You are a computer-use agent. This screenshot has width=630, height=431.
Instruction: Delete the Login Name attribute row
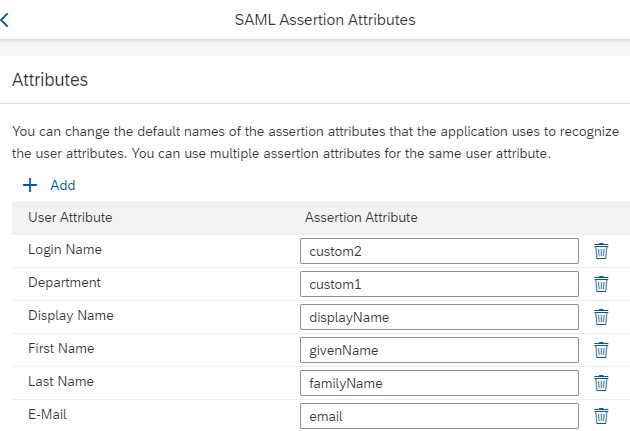[601, 251]
